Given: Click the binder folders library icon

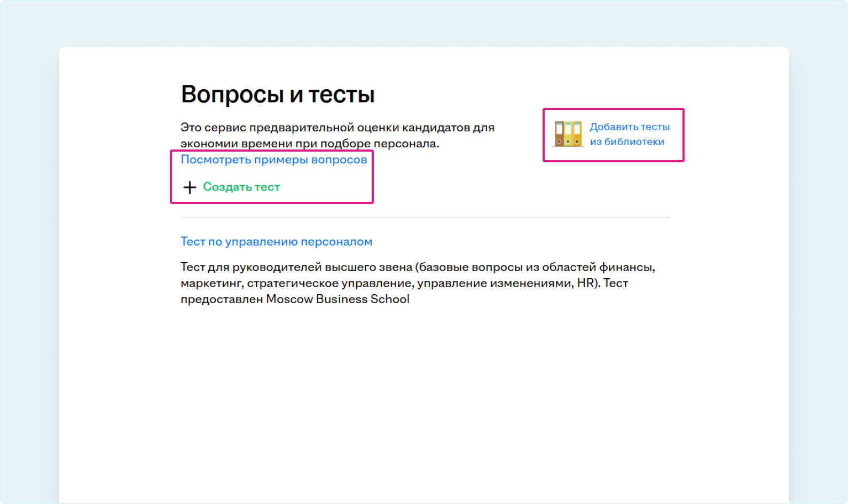Looking at the screenshot, I should [x=568, y=134].
